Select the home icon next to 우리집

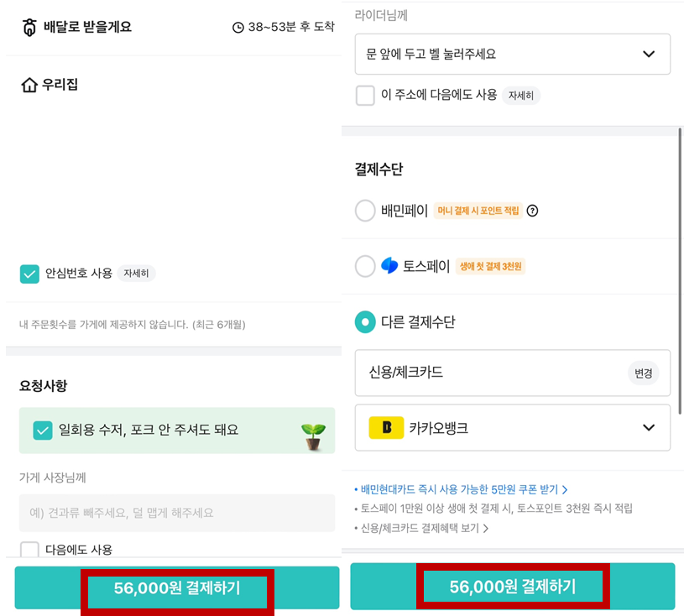(27, 83)
